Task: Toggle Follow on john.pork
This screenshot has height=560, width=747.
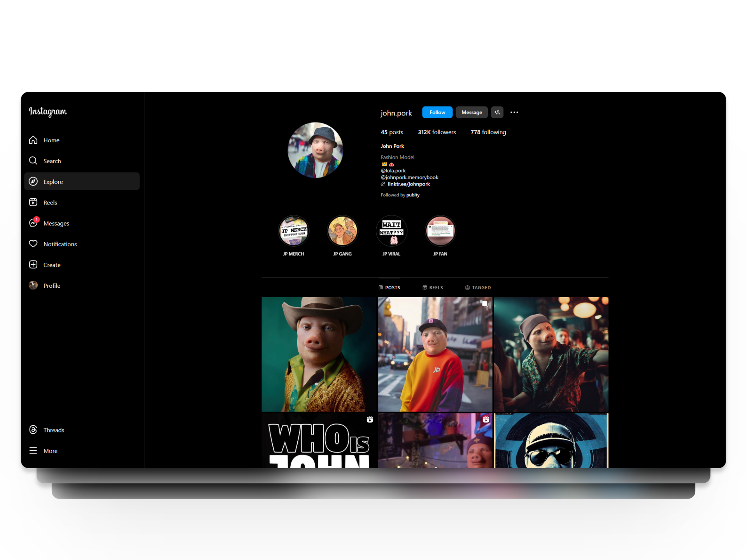Action: 437,112
